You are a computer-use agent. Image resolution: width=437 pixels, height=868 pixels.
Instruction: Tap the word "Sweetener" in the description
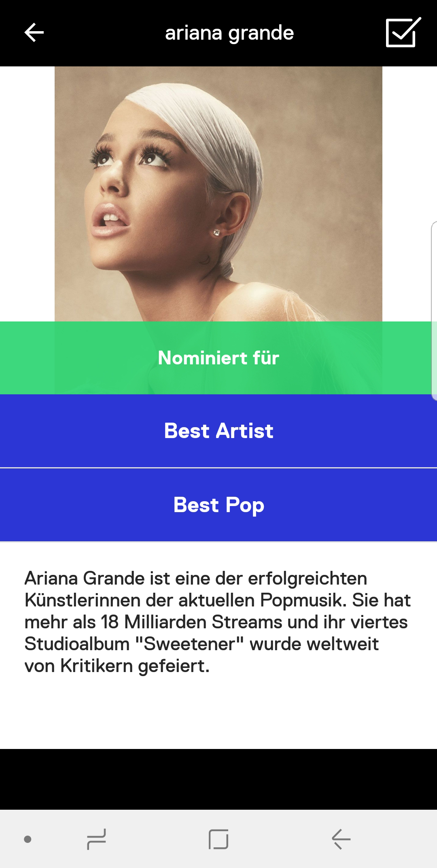coord(189,644)
